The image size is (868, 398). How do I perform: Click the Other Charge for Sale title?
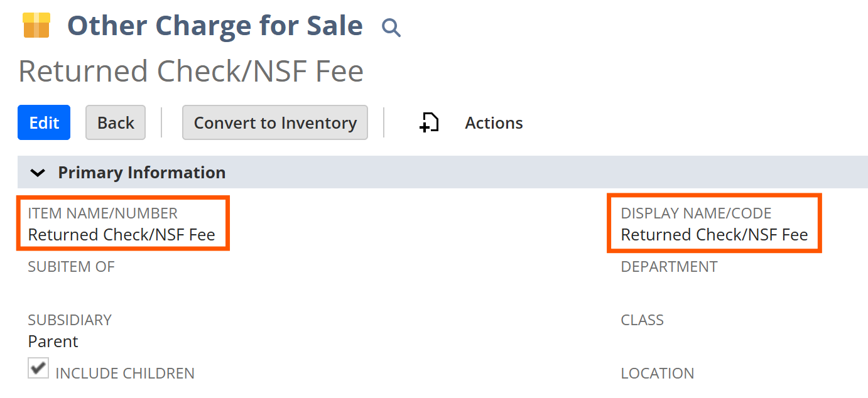[x=215, y=26]
